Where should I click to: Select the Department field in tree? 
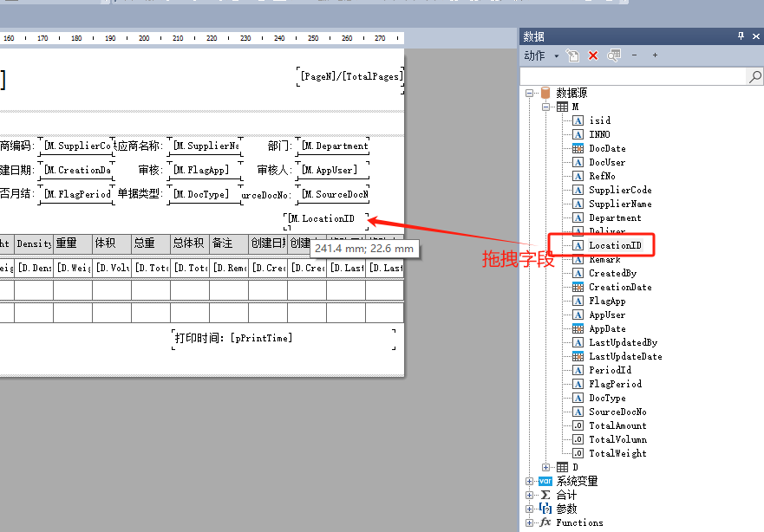[x=615, y=217]
